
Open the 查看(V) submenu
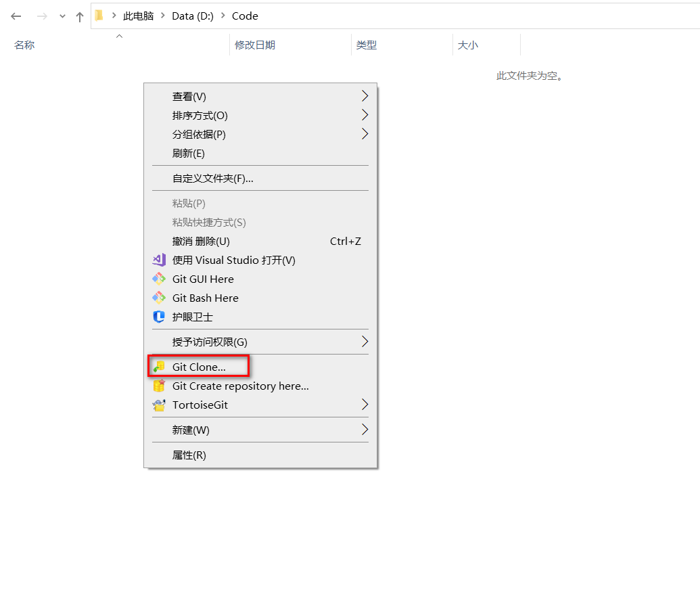coord(260,97)
